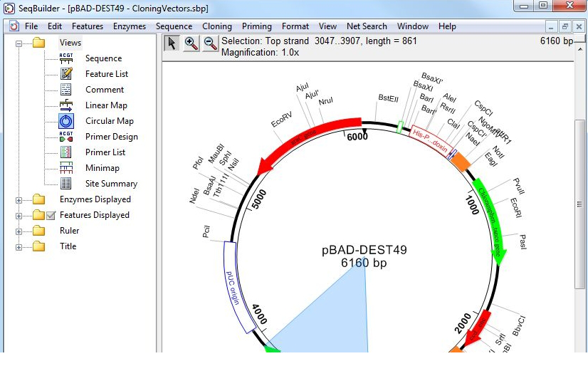588x366 pixels.
Task: Open the Format menu
Action: [295, 26]
